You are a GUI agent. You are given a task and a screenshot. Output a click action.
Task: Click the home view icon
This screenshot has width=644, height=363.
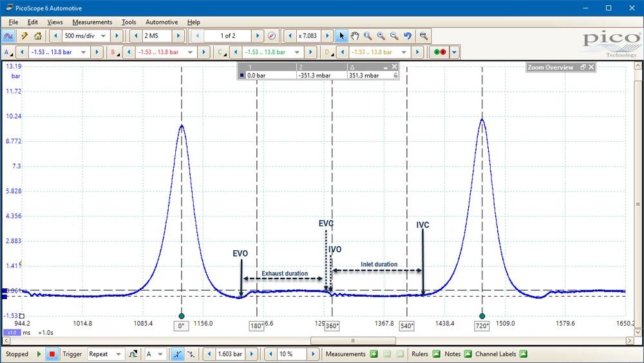(x=38, y=35)
